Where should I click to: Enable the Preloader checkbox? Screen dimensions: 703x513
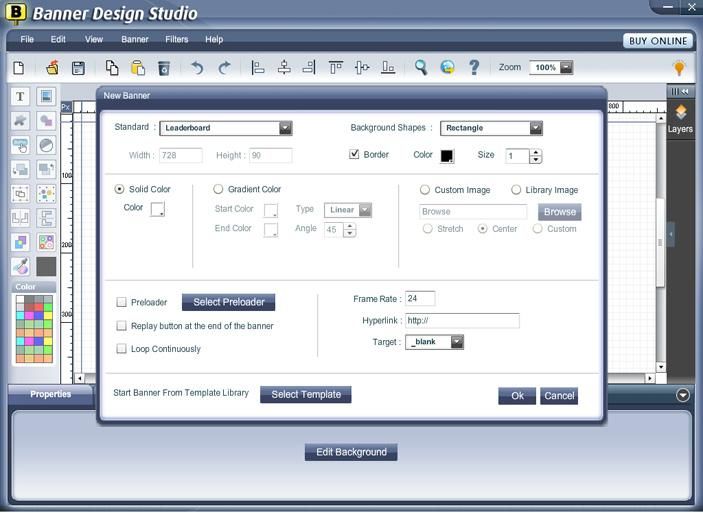(122, 302)
